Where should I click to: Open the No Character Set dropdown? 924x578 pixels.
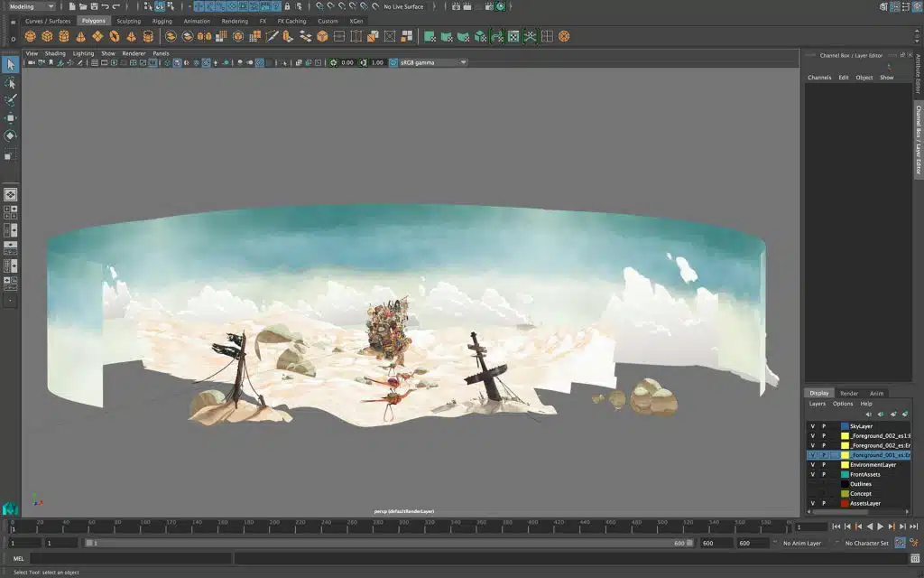click(x=866, y=543)
